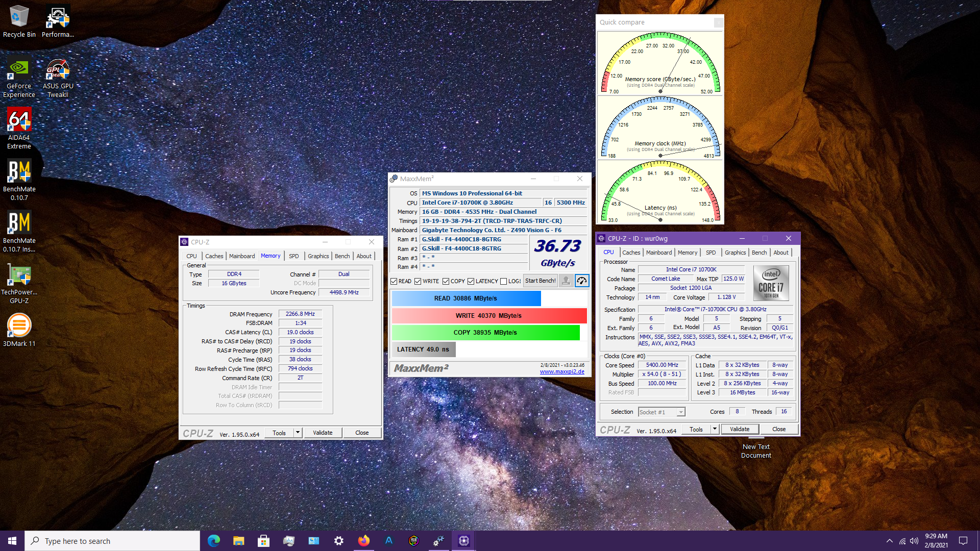Open the Settings gear in the taskbar
This screenshot has width=980, height=551.
(338, 541)
